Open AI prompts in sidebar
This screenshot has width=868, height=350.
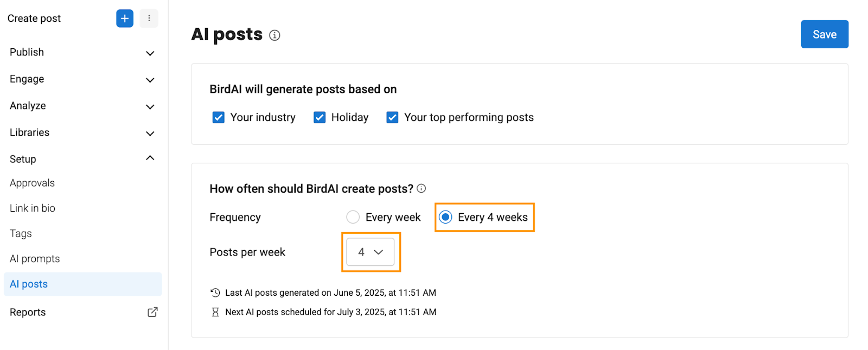click(x=35, y=259)
